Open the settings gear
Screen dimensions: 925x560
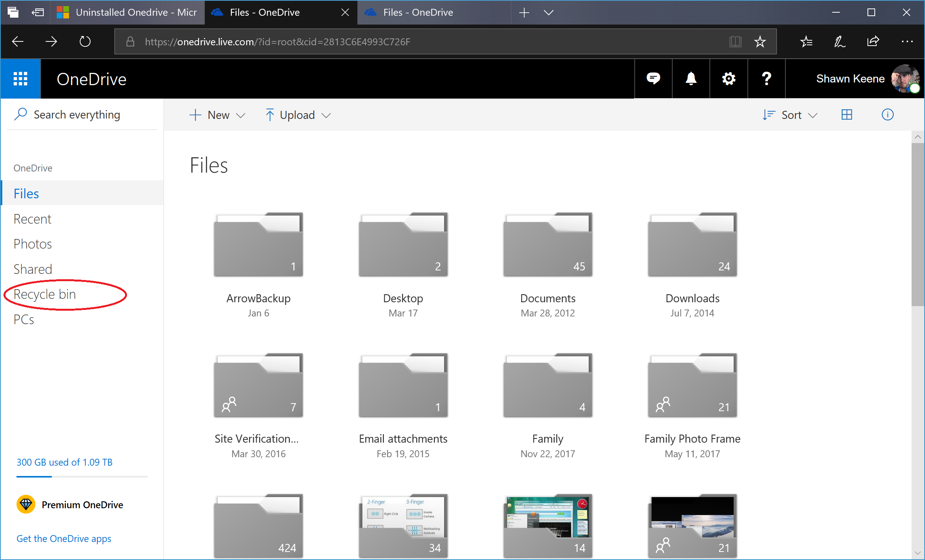(x=728, y=79)
